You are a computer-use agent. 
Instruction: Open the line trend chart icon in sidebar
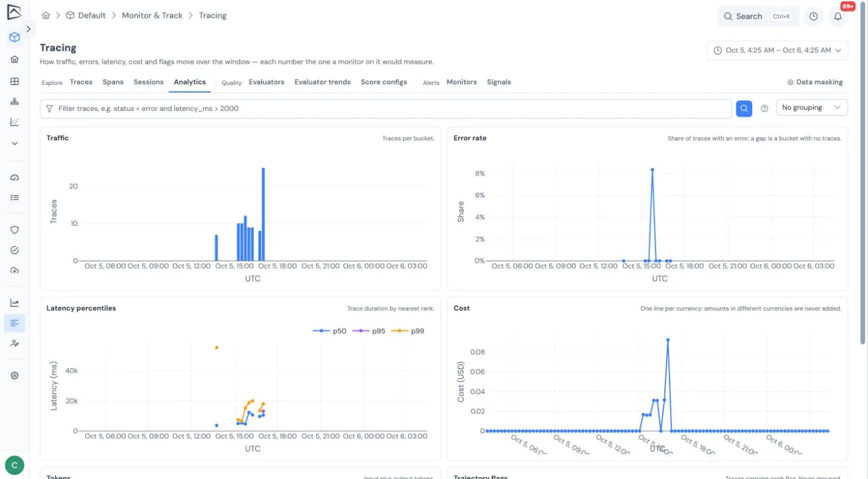tap(15, 303)
